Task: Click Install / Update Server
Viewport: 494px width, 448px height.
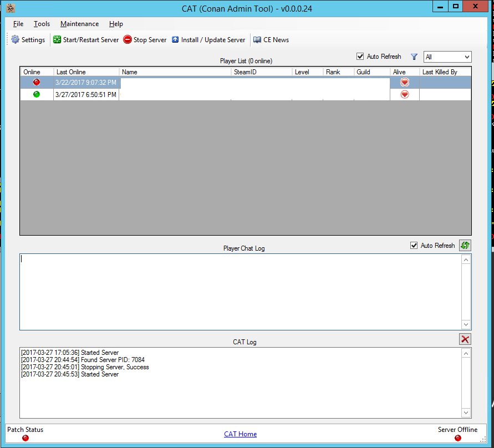Action: tap(208, 40)
